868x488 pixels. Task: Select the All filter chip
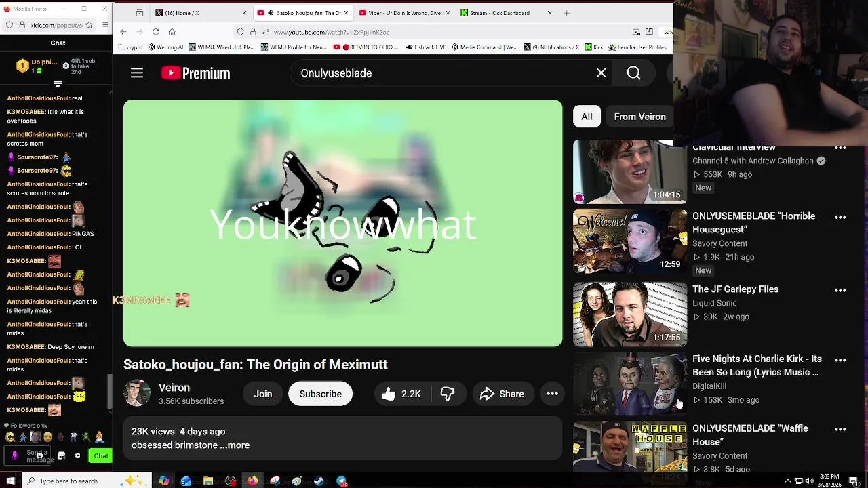(x=587, y=117)
